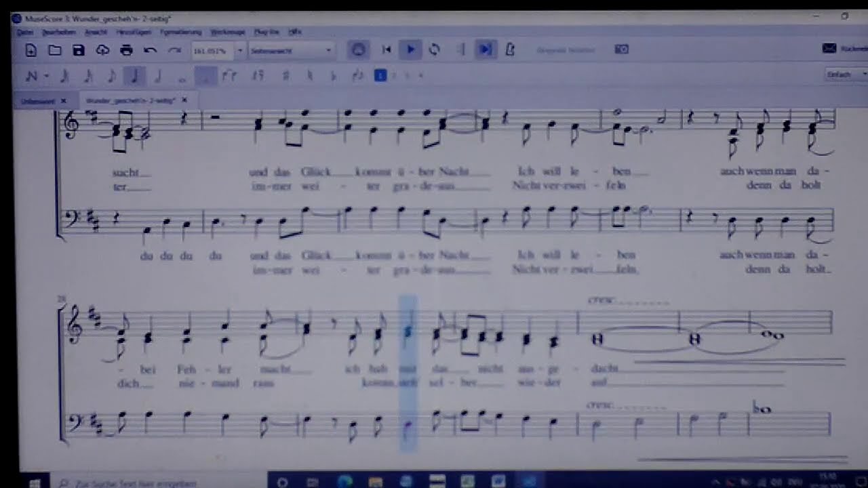868x488 pixels.
Task: Select voice 1 button
Action: click(x=380, y=75)
